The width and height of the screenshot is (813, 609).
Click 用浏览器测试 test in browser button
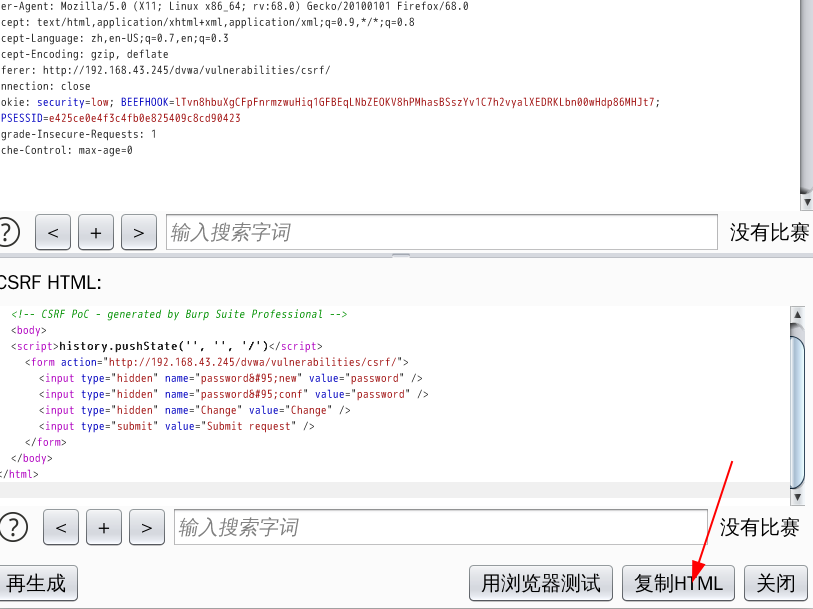(541, 583)
